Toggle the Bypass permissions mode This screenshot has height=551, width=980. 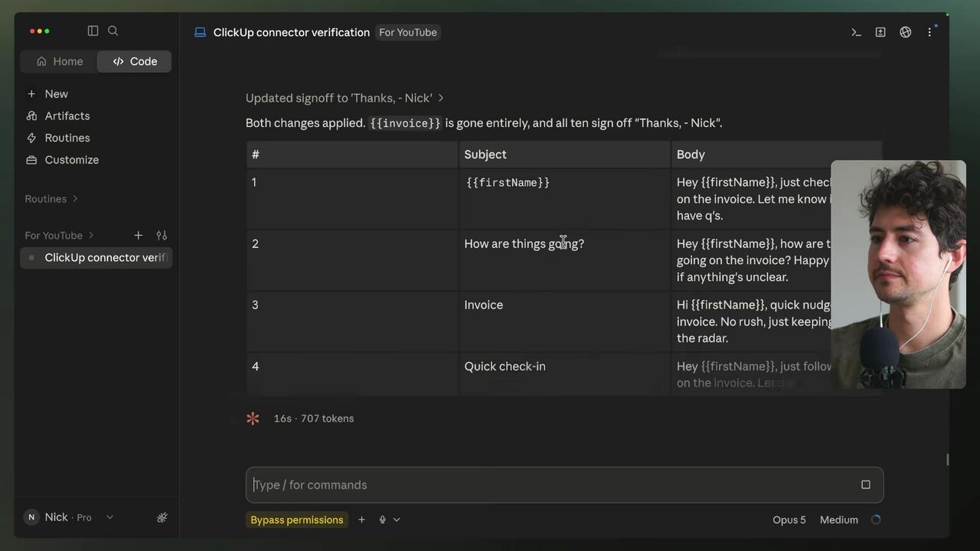tap(297, 520)
